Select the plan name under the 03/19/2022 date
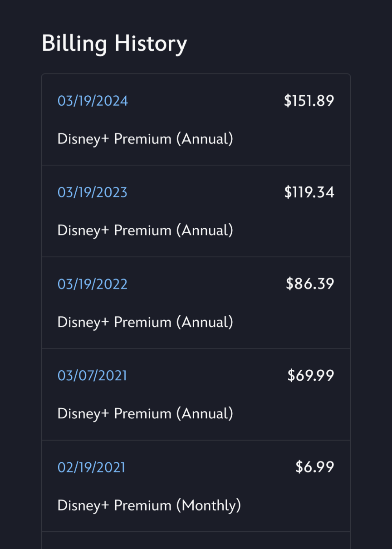This screenshot has width=392, height=549. click(x=145, y=322)
